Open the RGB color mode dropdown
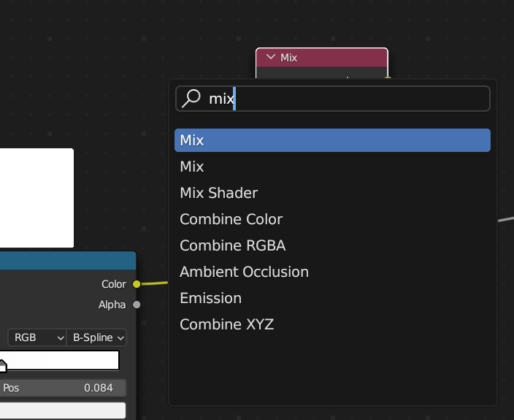The width and height of the screenshot is (514, 420). (x=37, y=337)
